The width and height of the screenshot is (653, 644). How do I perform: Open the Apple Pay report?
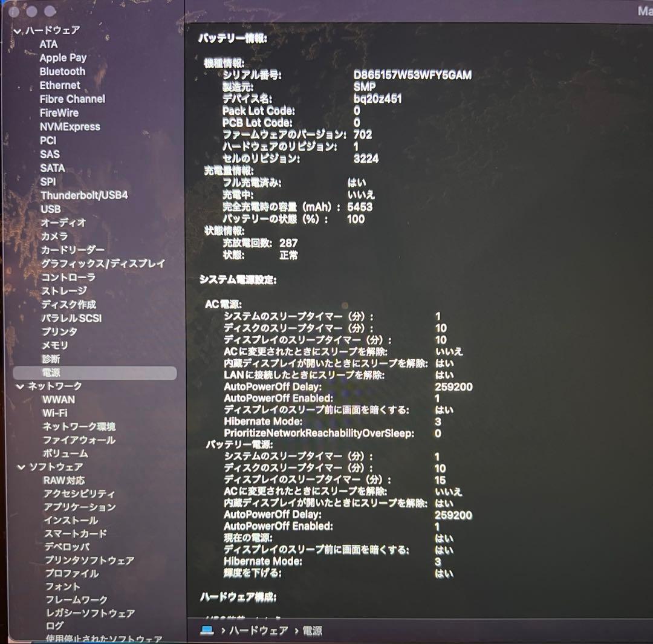tap(63, 57)
